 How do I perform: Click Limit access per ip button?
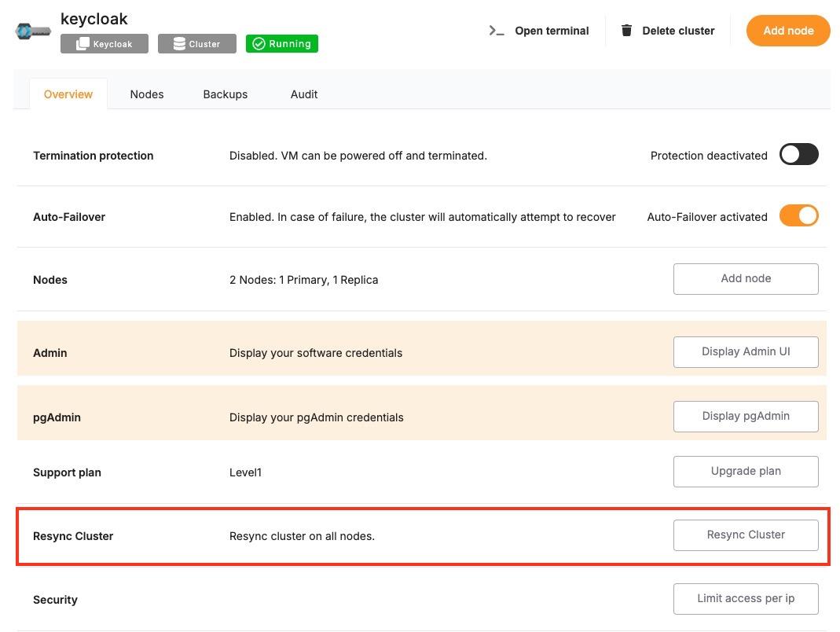point(746,599)
